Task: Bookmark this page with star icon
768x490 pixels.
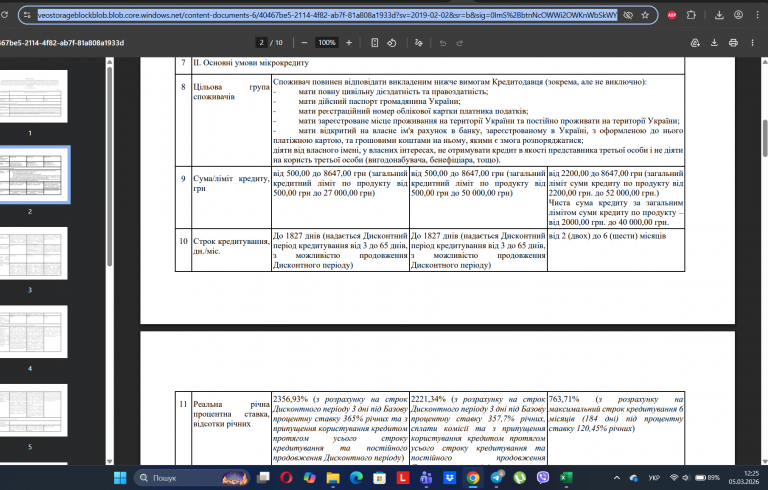Action: [645, 15]
